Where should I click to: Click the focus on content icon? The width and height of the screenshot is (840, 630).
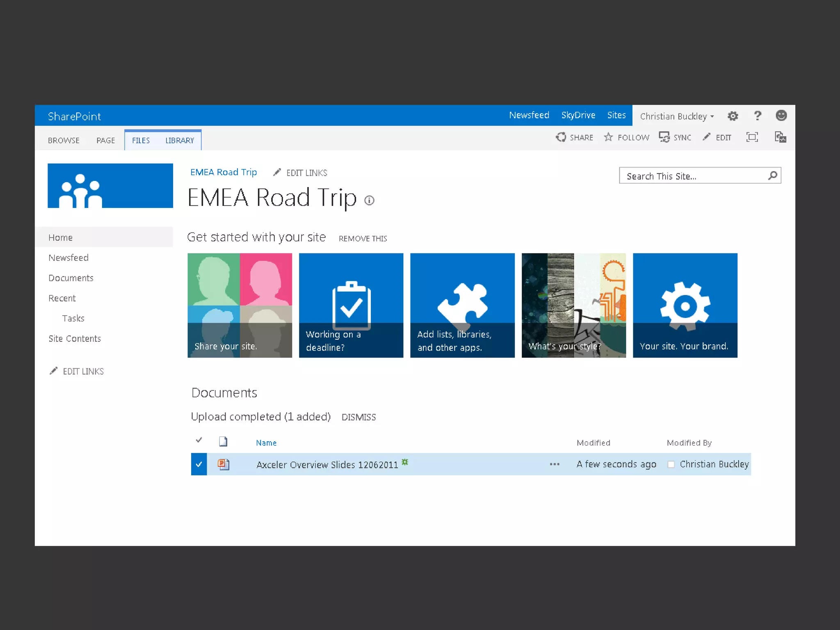tap(752, 137)
